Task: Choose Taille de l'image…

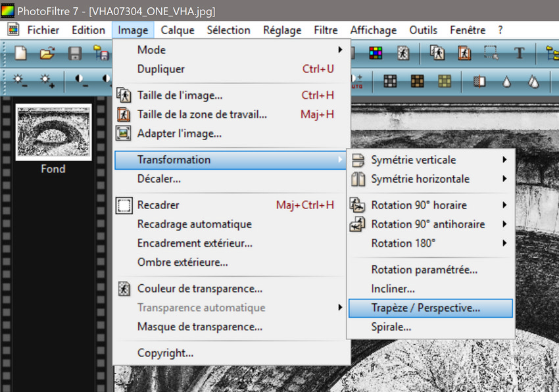Action: click(231, 95)
